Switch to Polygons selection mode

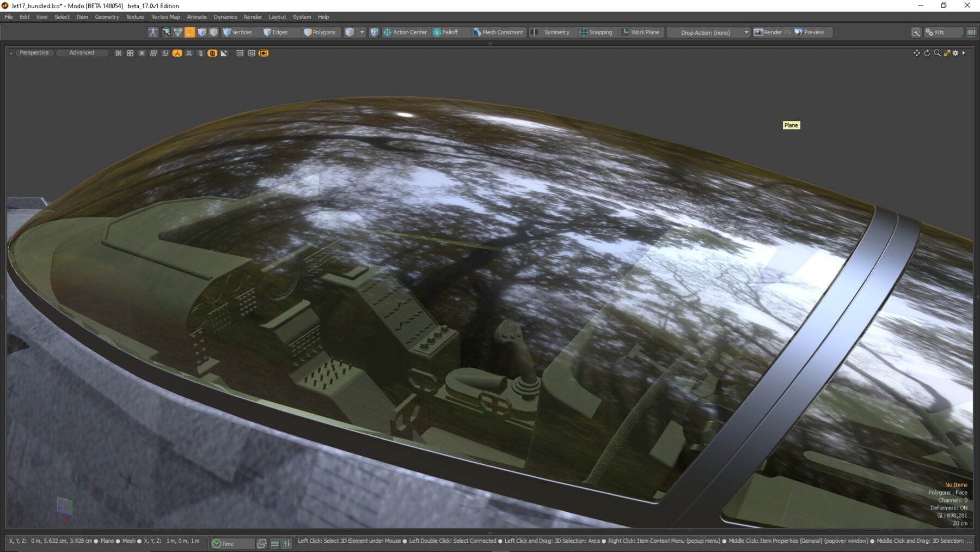click(x=320, y=32)
